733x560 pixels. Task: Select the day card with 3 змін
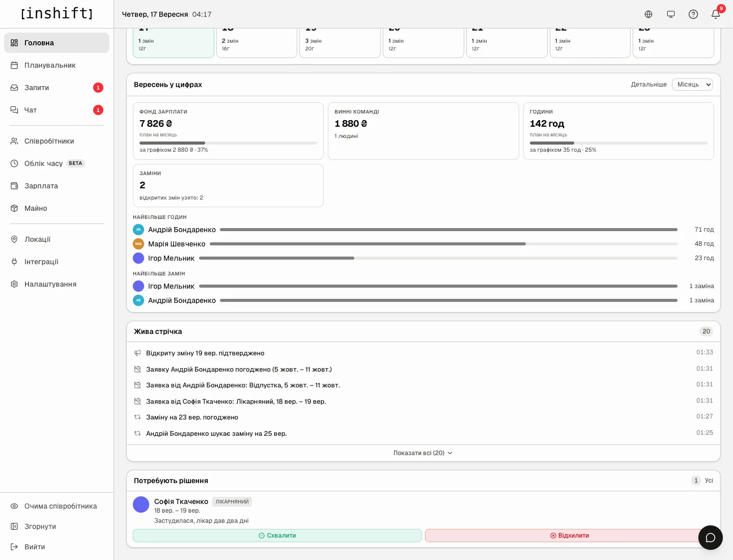(x=340, y=43)
